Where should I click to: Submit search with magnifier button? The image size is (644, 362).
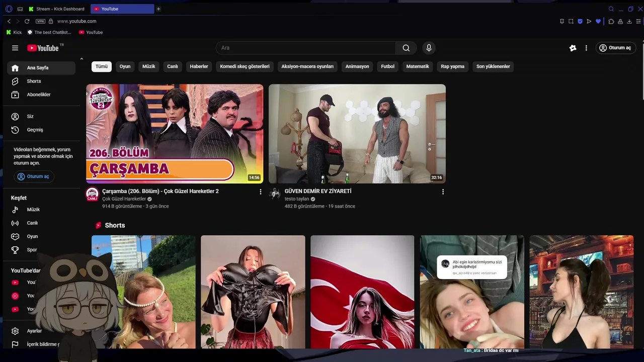pos(406,48)
